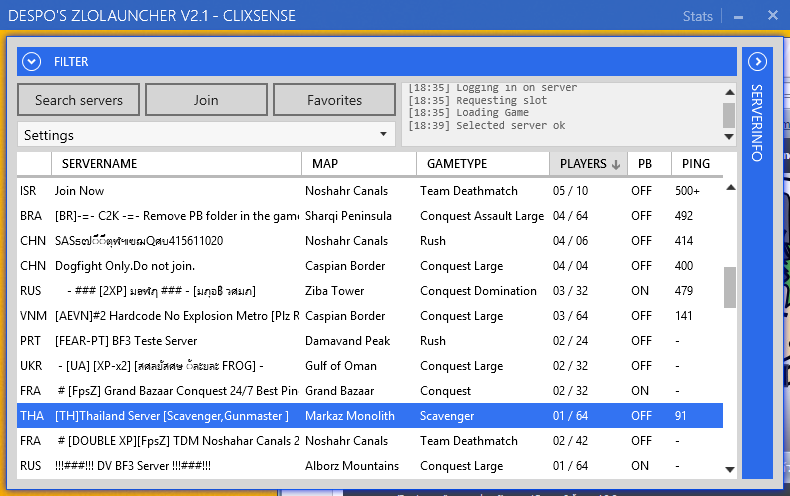Click the Join button
Image resolution: width=790 pixels, height=496 pixels.
pyautogui.click(x=206, y=100)
